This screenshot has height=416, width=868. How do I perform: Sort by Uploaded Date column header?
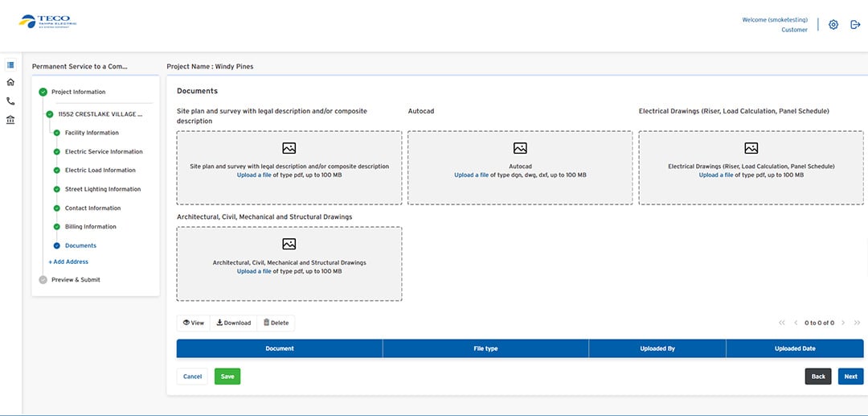794,348
